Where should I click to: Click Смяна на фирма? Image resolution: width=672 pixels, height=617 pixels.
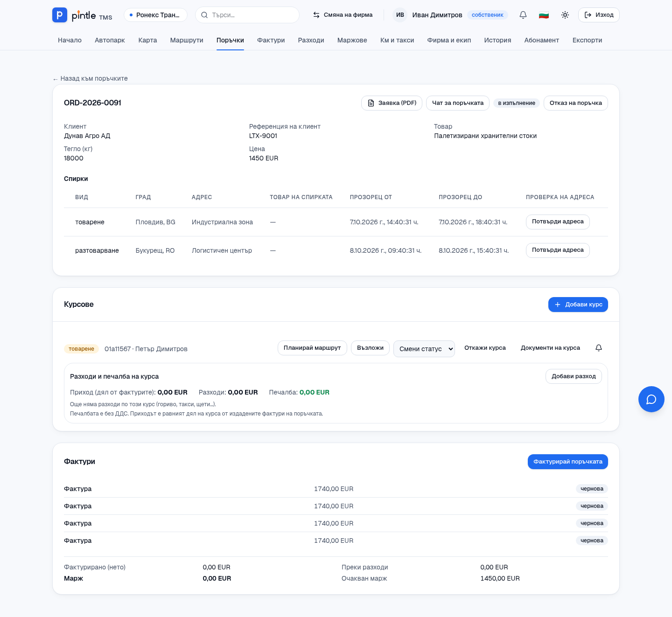coord(343,15)
